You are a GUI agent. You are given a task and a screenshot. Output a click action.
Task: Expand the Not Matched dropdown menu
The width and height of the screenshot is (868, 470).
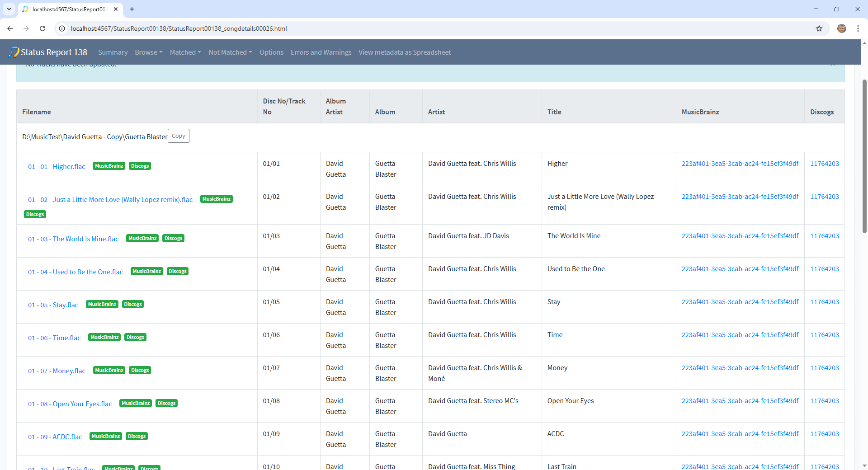pos(230,52)
